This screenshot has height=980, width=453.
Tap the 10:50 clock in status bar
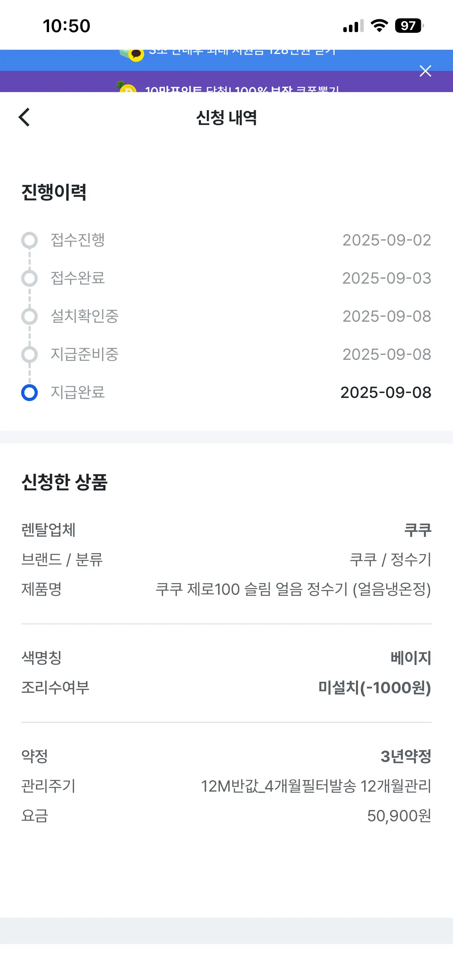[67, 26]
